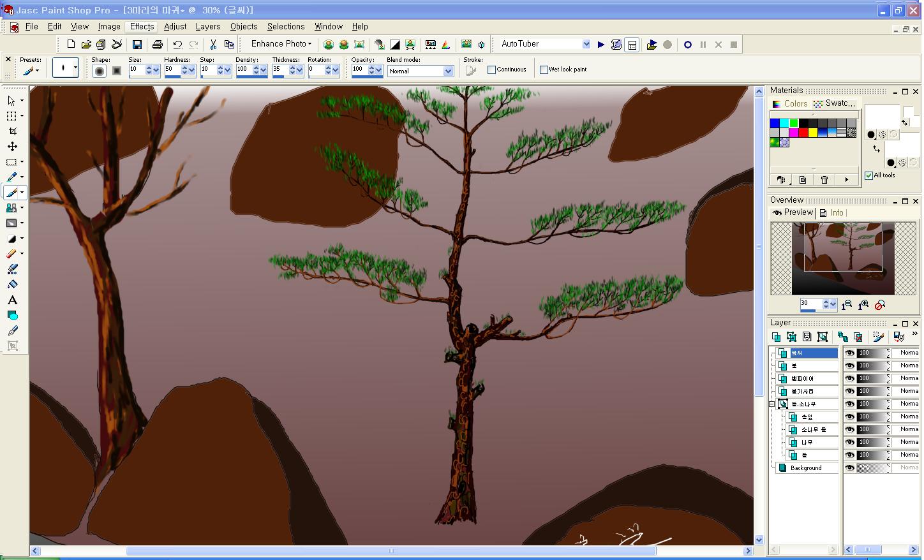Enable the Continuous checkbox
Image resolution: width=924 pixels, height=560 pixels.
[491, 70]
